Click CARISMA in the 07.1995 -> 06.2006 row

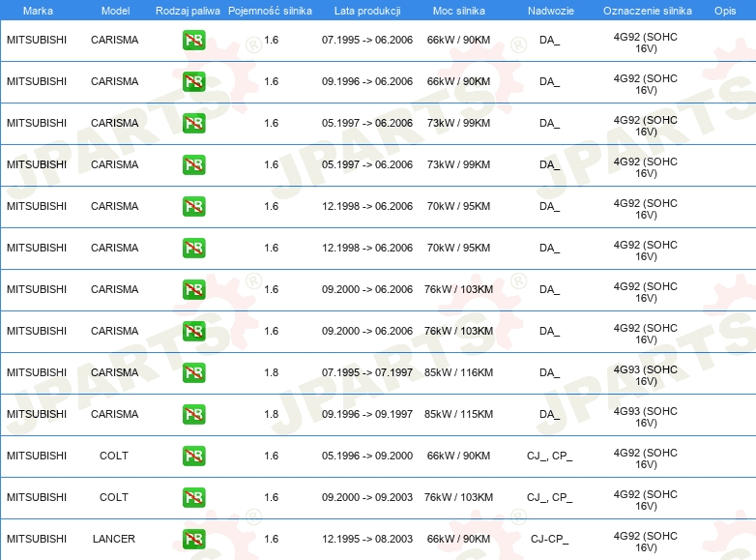click(x=115, y=40)
